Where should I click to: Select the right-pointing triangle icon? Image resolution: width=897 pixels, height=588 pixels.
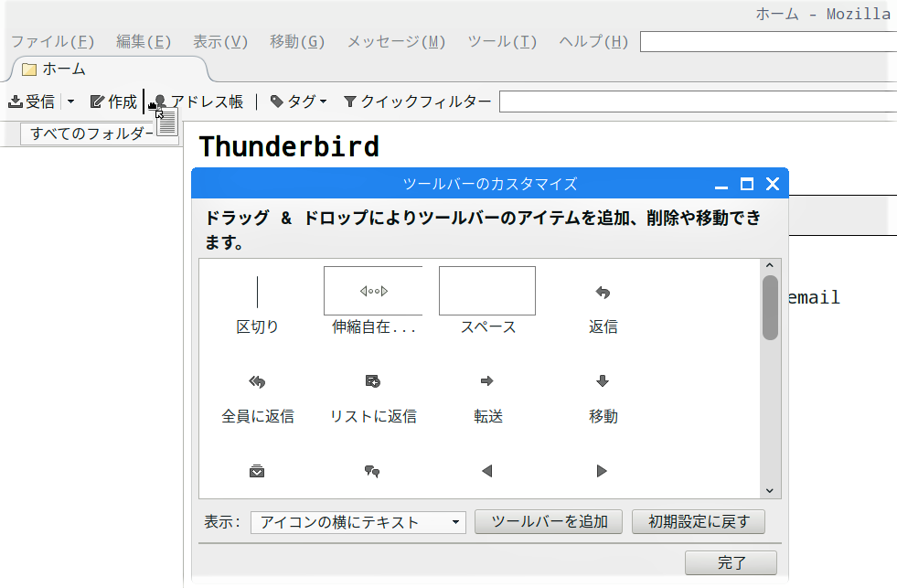point(602,471)
